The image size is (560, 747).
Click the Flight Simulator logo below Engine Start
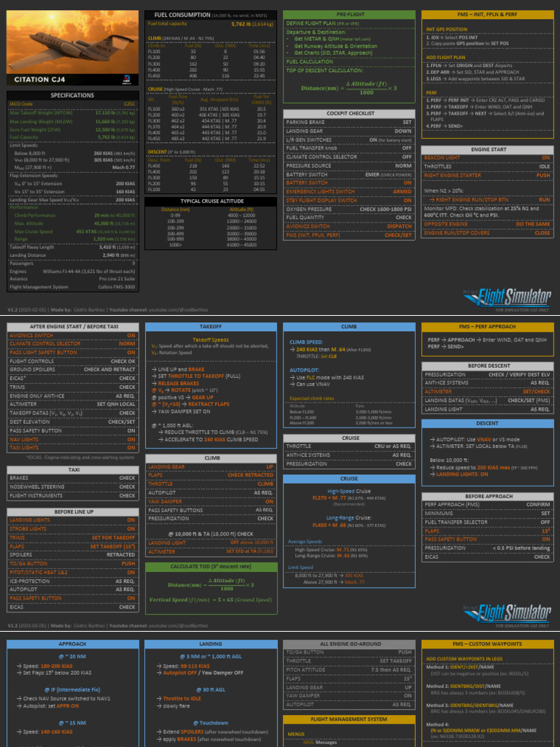[x=507, y=298]
